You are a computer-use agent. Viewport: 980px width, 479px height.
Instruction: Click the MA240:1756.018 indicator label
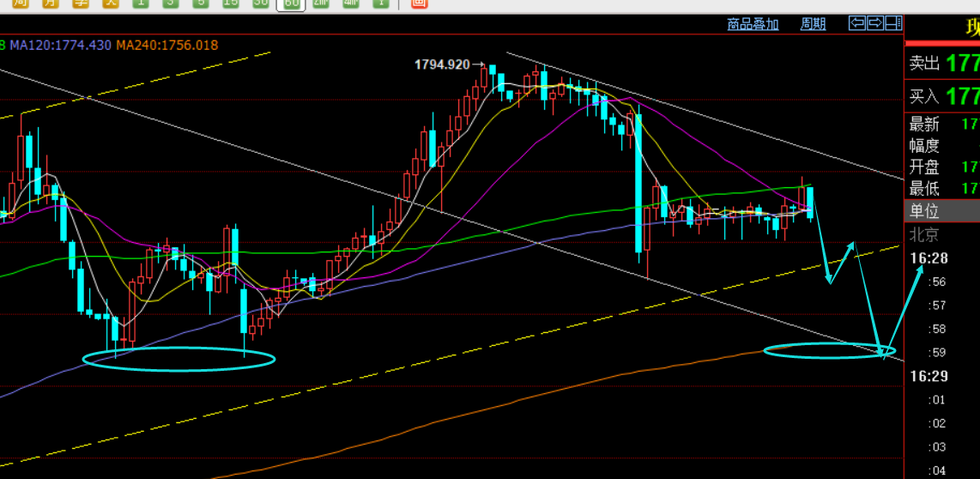click(166, 45)
